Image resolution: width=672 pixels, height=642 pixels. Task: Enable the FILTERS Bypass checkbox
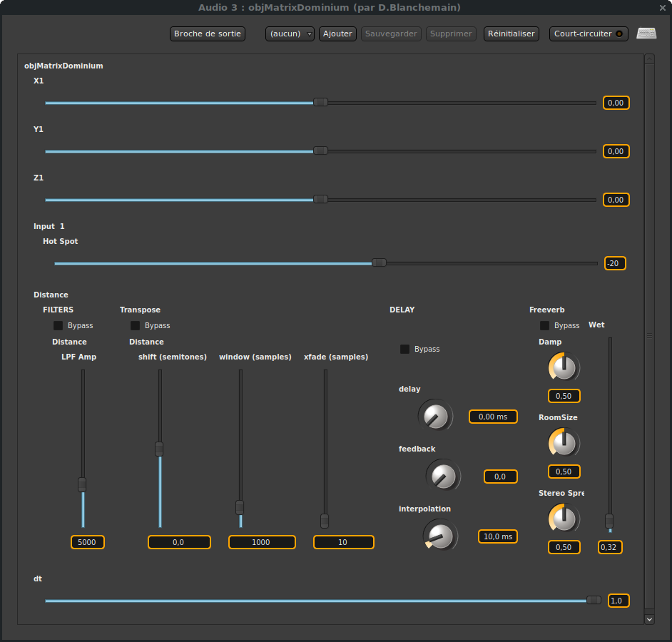pos(58,325)
